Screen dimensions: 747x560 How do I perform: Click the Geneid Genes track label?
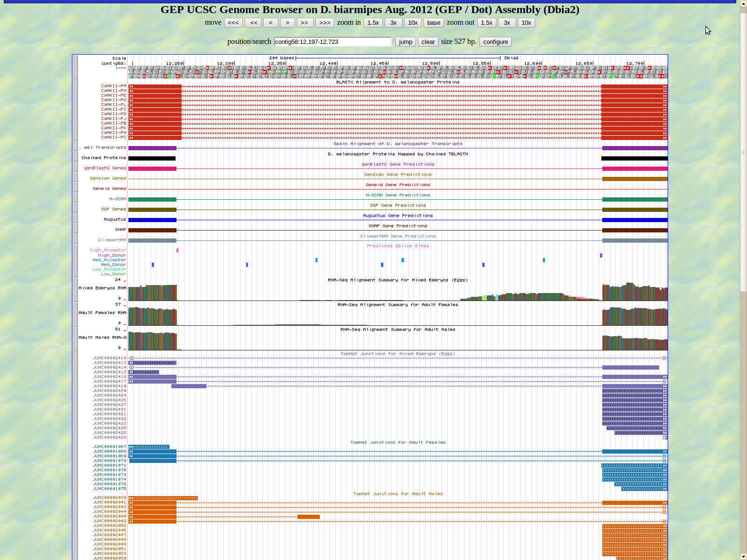[109, 189]
